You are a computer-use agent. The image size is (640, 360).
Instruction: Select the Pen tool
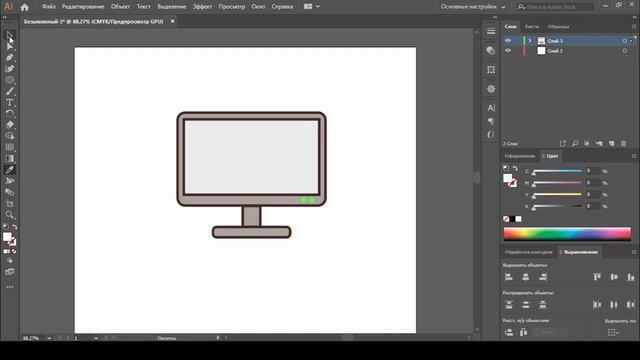(9, 58)
